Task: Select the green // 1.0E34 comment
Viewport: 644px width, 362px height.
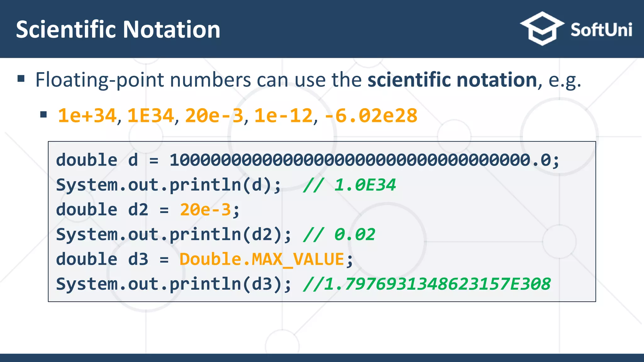Action: [x=349, y=185]
